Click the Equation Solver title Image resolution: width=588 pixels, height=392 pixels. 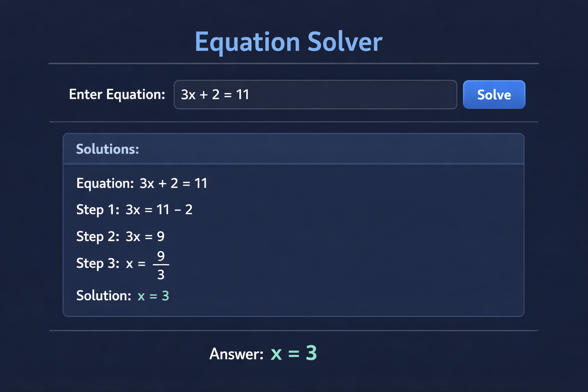(289, 42)
